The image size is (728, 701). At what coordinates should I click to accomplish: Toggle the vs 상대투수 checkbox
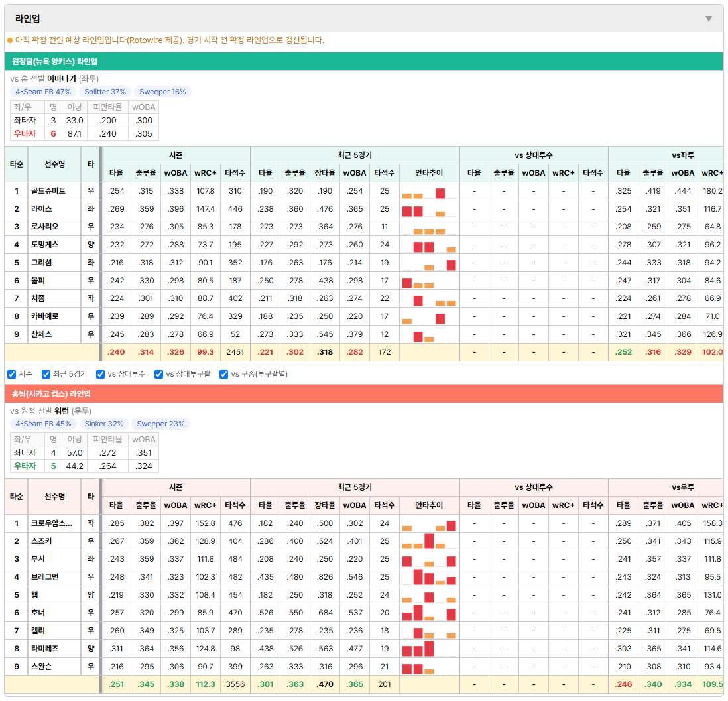tap(100, 375)
